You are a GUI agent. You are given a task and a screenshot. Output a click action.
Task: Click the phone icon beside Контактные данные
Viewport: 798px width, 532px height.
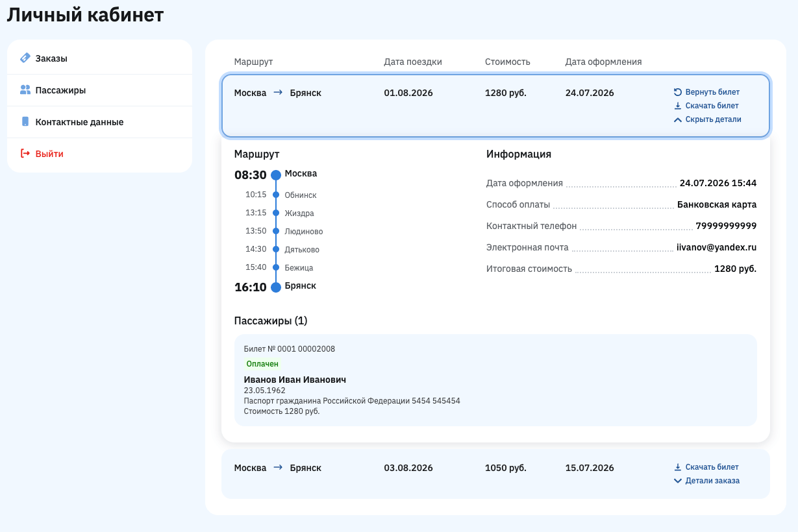pos(25,121)
